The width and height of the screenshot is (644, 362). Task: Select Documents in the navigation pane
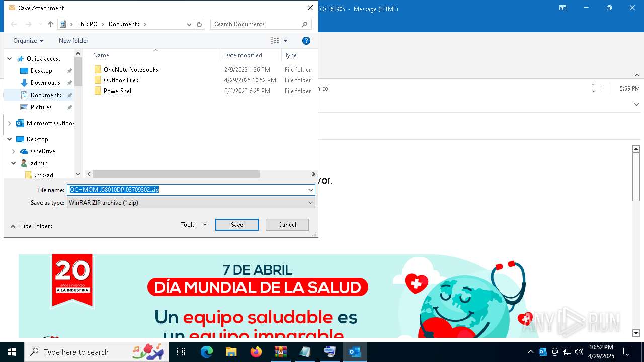pos(46,95)
